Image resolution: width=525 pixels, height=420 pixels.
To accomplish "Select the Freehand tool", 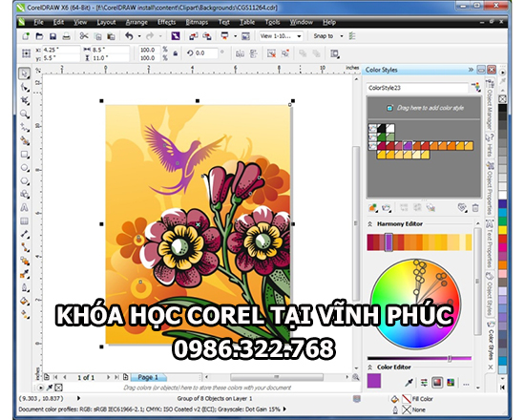I will (x=25, y=128).
